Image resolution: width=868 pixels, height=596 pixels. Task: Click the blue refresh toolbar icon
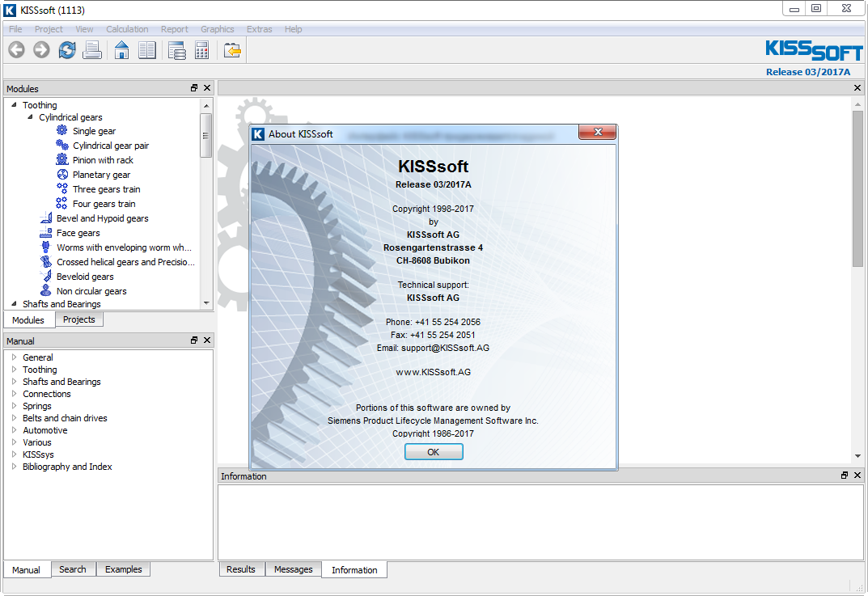[67, 50]
